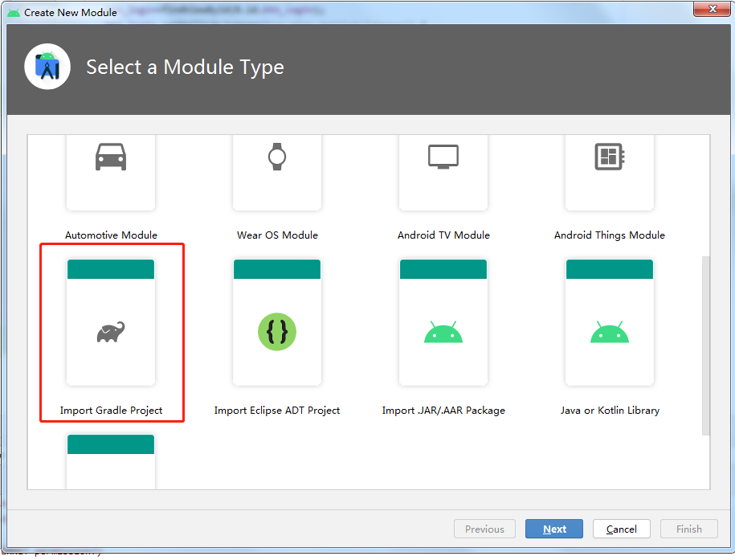Close the Create New Module dialog
The height and width of the screenshot is (560, 735).
click(712, 9)
